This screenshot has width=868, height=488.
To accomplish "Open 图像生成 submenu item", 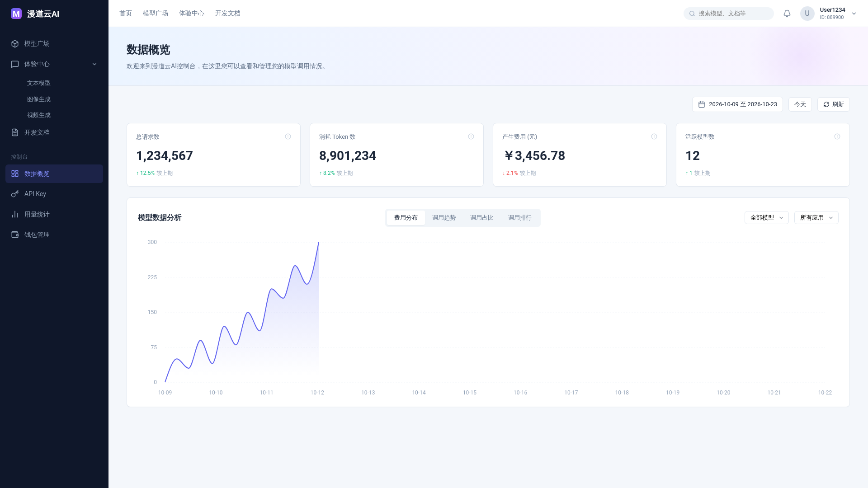I will [x=39, y=99].
